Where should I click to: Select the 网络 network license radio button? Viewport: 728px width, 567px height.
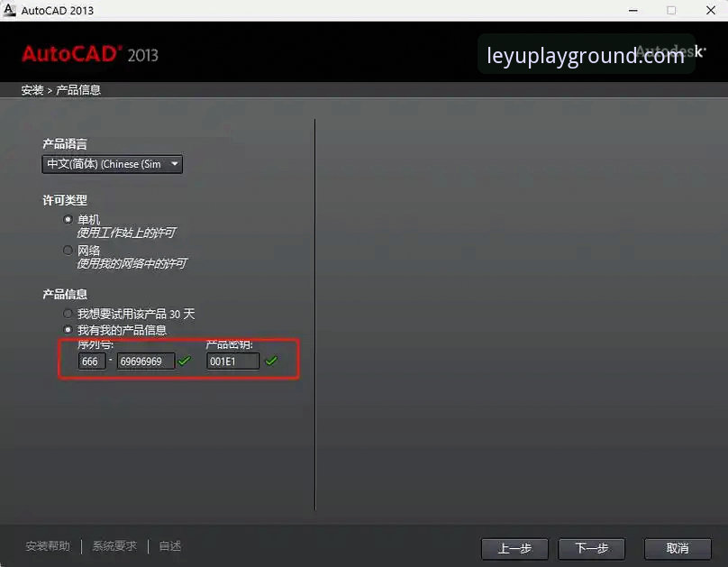tap(68, 251)
